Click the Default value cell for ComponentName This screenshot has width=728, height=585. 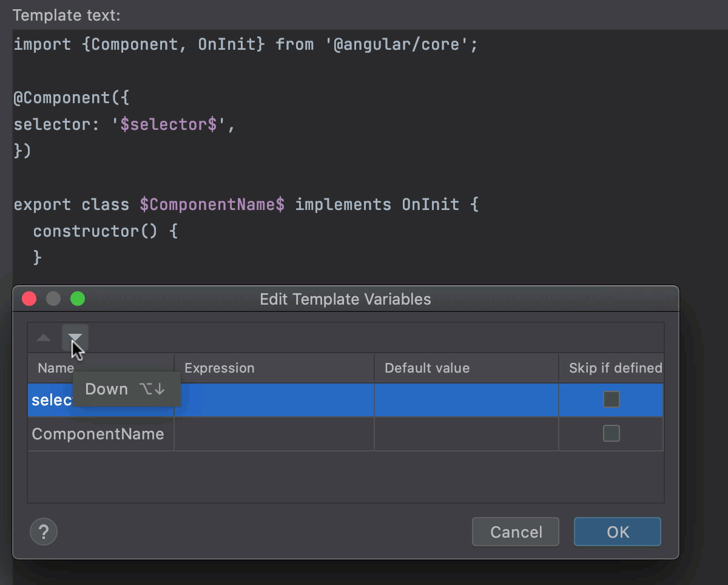(x=466, y=433)
